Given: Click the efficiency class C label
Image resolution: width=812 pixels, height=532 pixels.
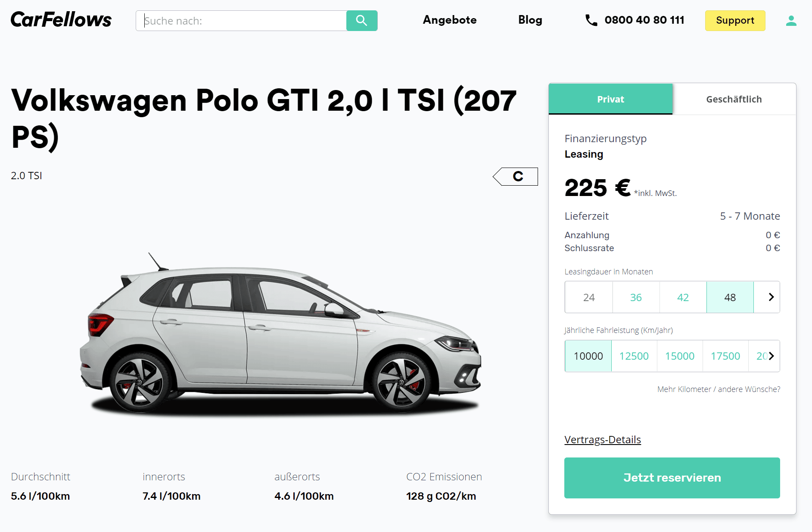Looking at the screenshot, I should click(x=516, y=177).
